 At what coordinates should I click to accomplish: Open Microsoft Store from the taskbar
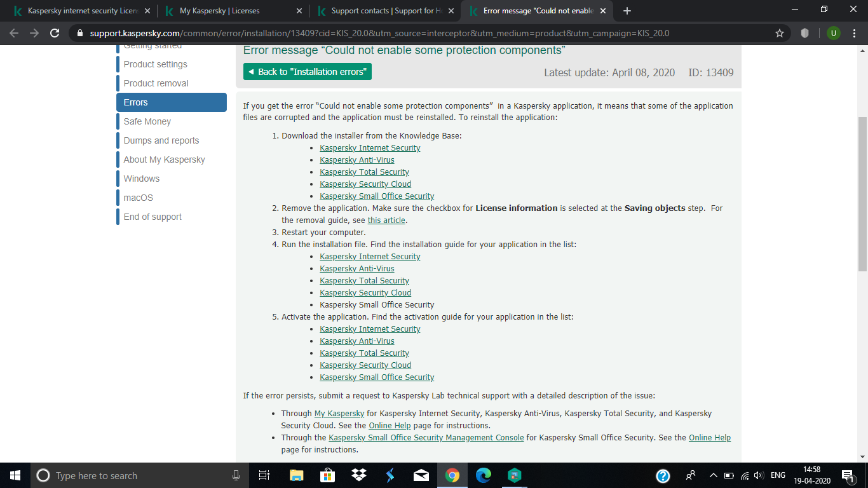tap(327, 475)
